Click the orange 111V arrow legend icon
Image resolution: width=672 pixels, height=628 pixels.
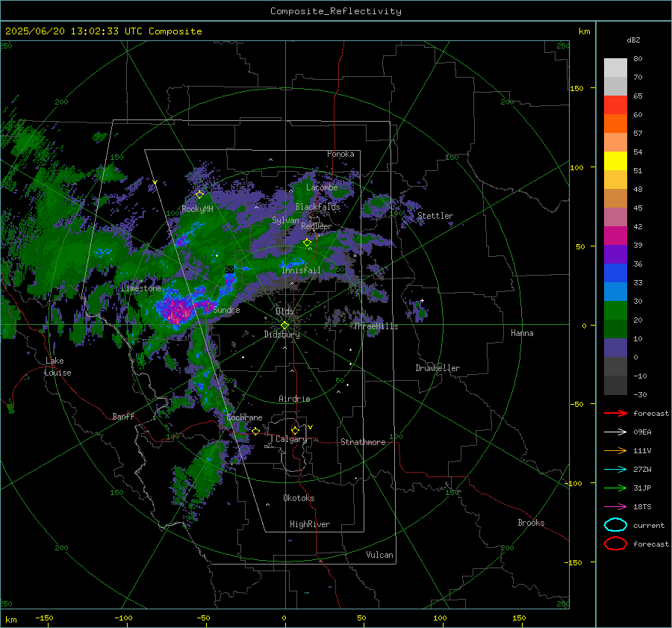pyautogui.click(x=615, y=450)
